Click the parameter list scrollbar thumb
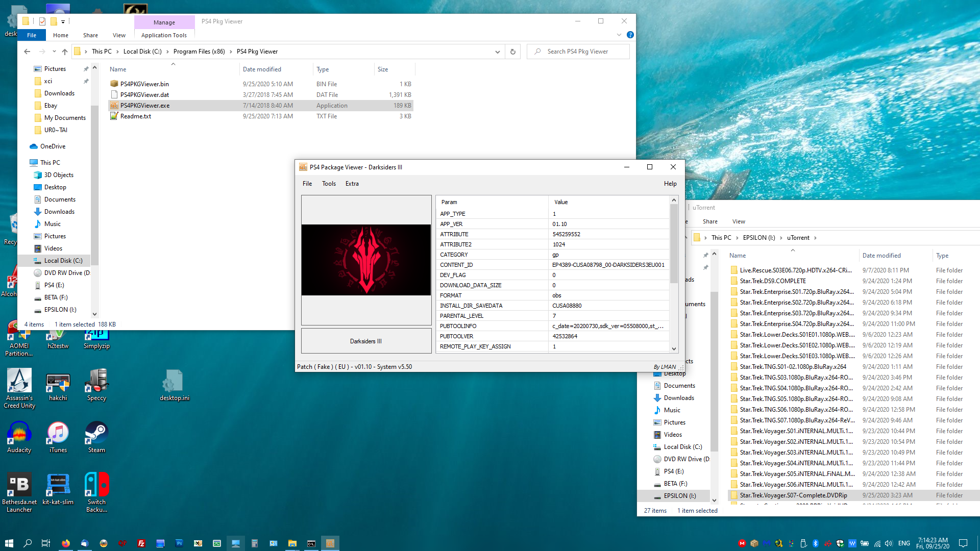The image size is (980, 551). coord(674,243)
